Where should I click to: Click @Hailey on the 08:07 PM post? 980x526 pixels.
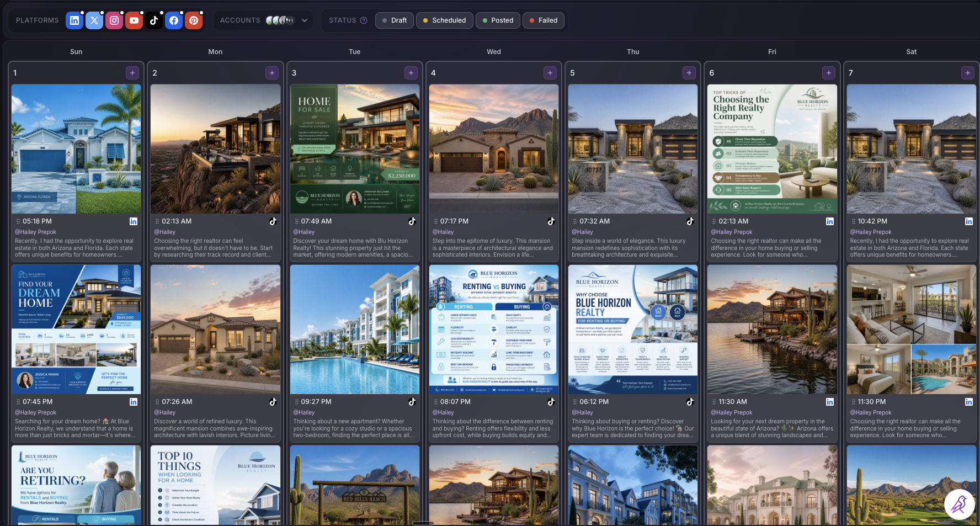tap(443, 413)
